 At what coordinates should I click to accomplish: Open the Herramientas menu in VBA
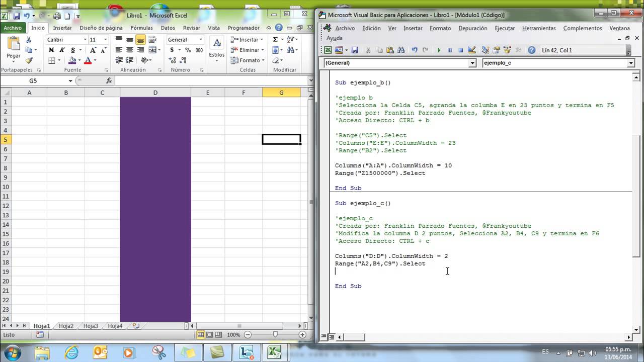[539, 28]
